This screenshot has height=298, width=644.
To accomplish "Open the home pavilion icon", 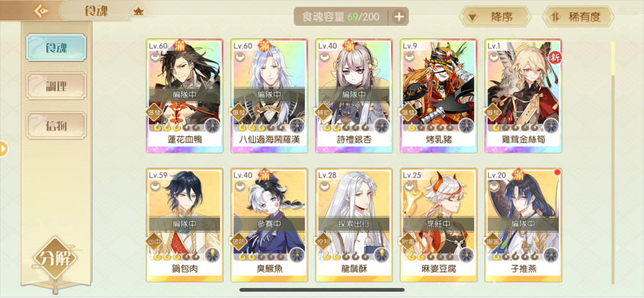I will pyautogui.click(x=138, y=11).
